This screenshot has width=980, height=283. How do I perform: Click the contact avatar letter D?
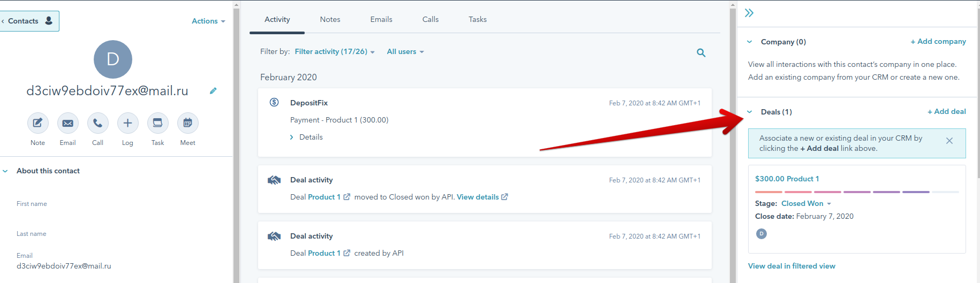click(113, 59)
